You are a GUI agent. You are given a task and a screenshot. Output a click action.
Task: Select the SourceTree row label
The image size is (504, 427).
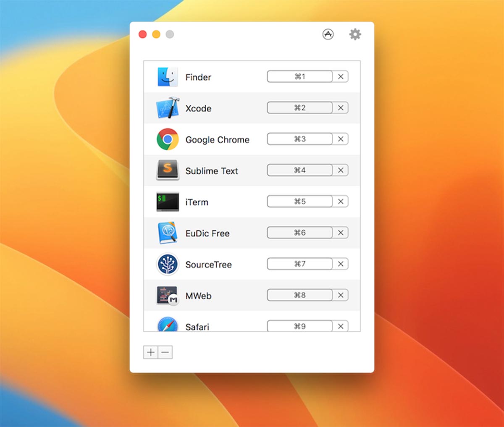click(209, 265)
